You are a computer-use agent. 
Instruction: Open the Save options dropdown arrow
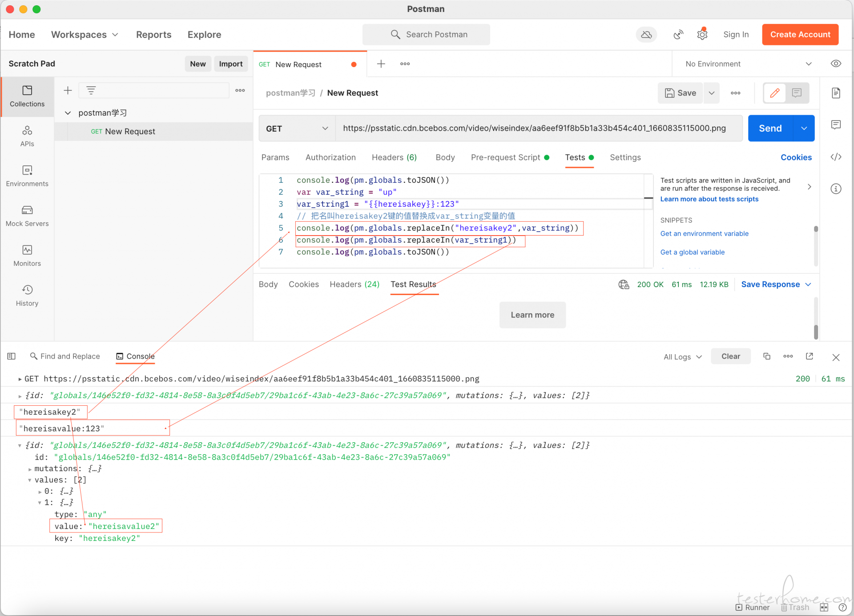coord(711,93)
